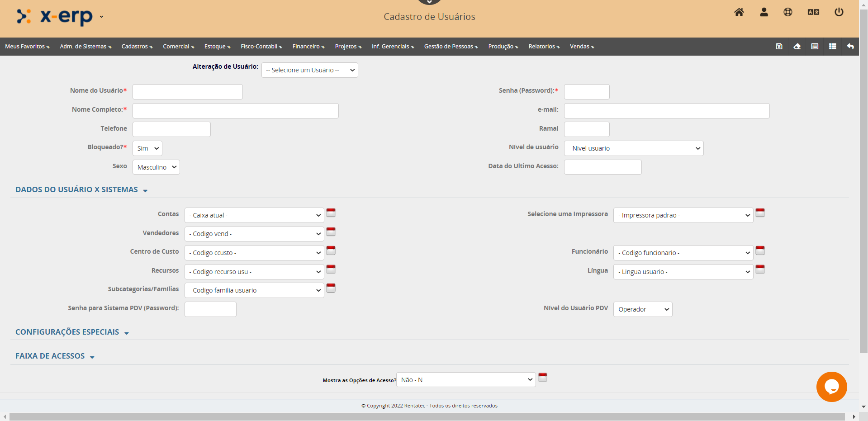Clear form with the eraser icon
The height and width of the screenshot is (421, 868).
click(x=797, y=47)
